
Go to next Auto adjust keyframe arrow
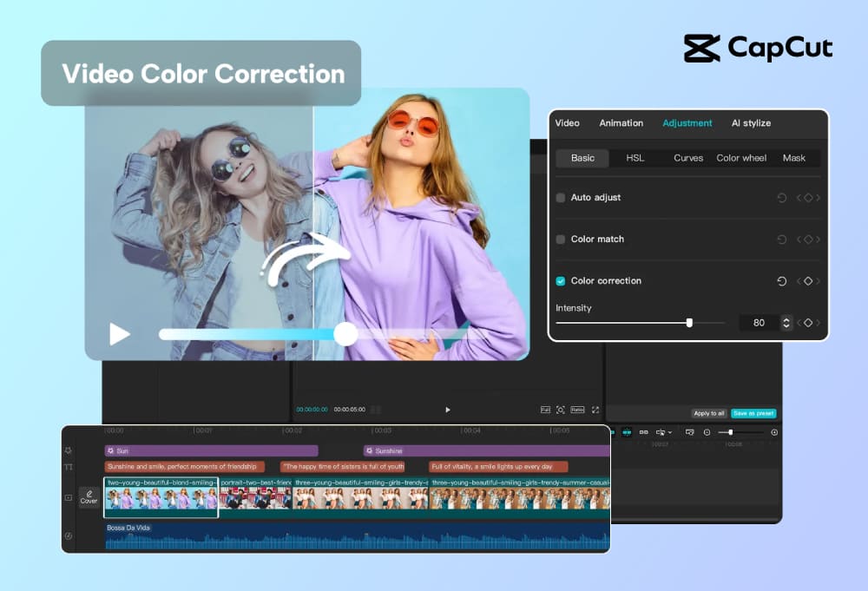(x=818, y=198)
